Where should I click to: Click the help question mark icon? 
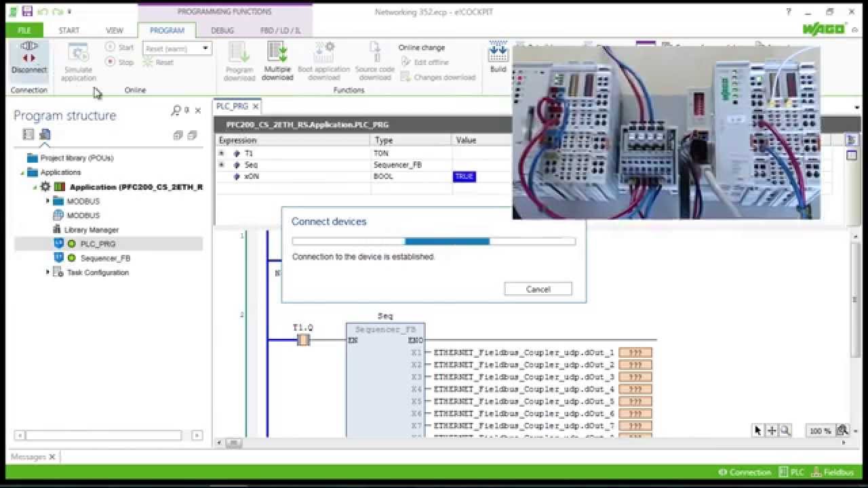789,12
